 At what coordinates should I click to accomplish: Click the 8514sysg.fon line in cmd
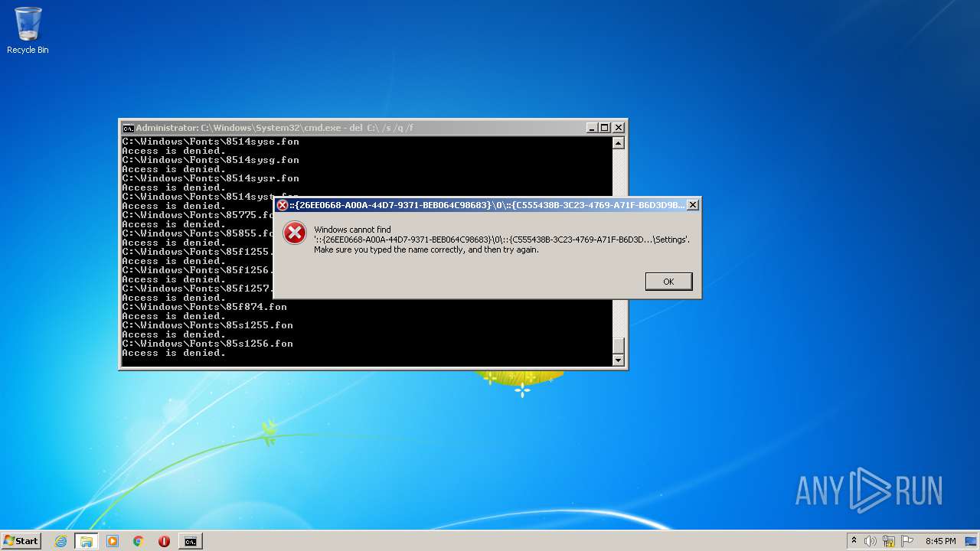(x=211, y=160)
